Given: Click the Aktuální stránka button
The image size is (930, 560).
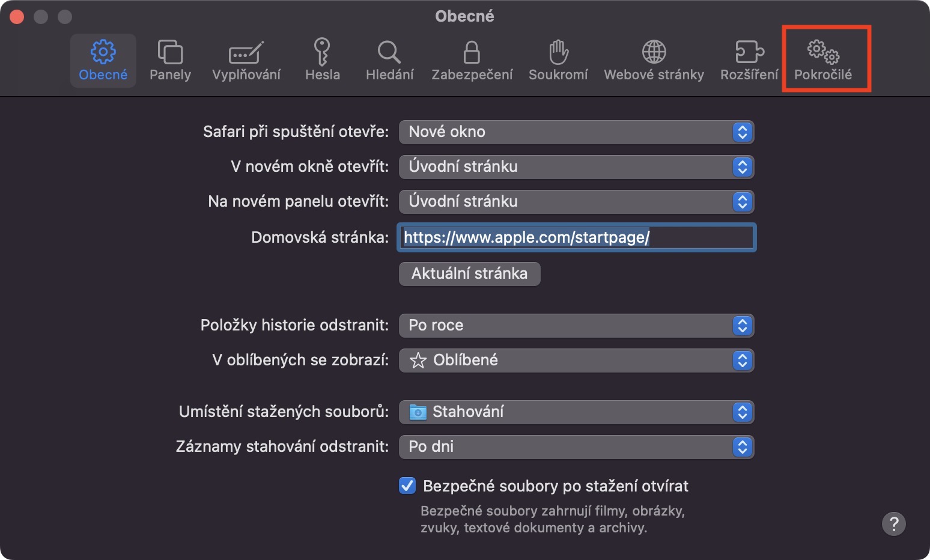Looking at the screenshot, I should click(469, 274).
